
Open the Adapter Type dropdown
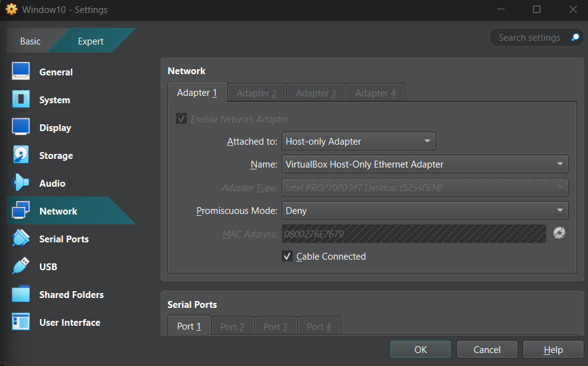click(x=425, y=187)
